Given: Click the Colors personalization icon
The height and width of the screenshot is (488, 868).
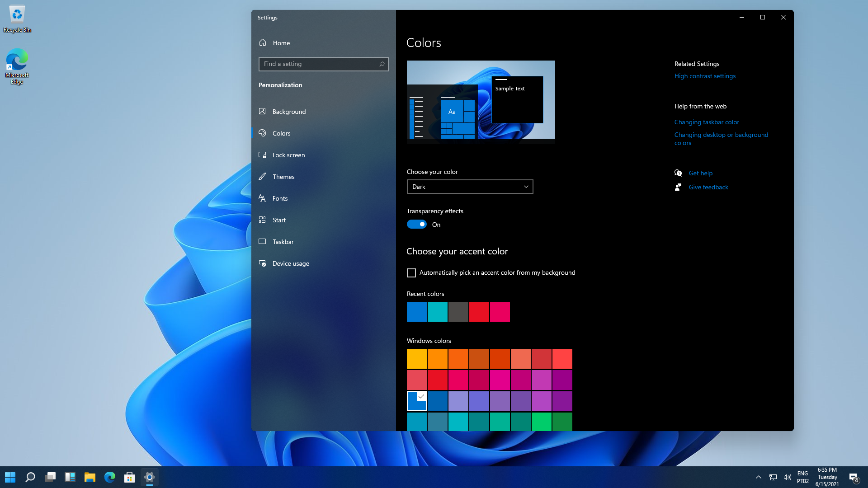Looking at the screenshot, I should pyautogui.click(x=262, y=133).
